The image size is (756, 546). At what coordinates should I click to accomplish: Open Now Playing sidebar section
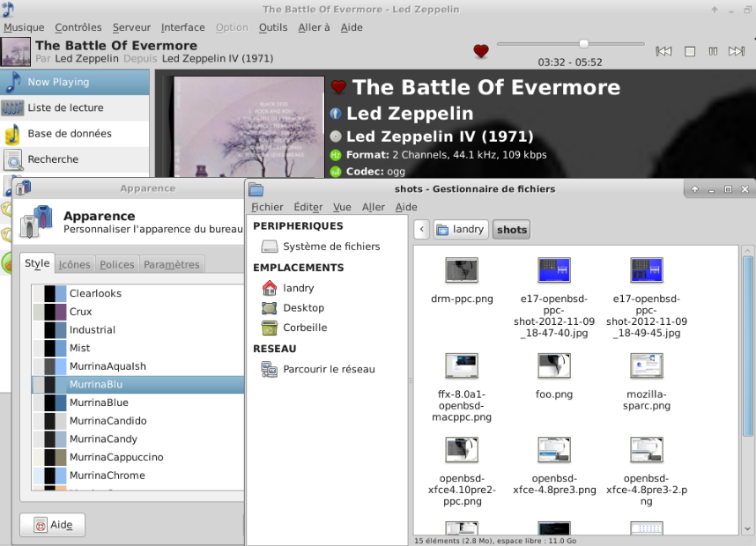(75, 82)
